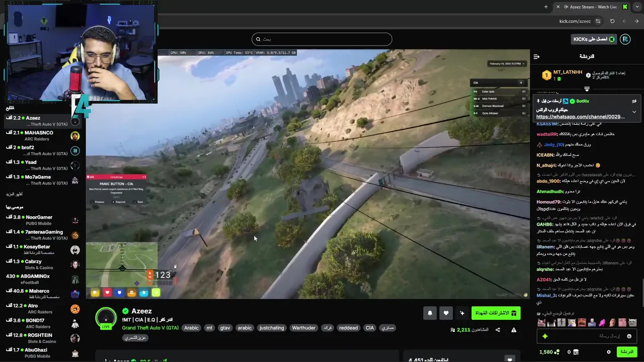
Task: Open MAHASNCO channel in sidebar
Action: click(x=43, y=136)
